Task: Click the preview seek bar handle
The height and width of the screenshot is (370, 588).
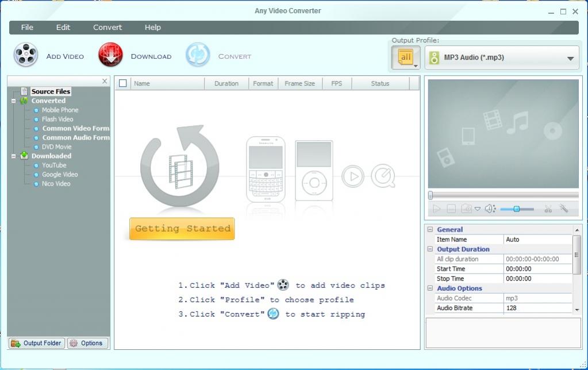Action: click(431, 195)
